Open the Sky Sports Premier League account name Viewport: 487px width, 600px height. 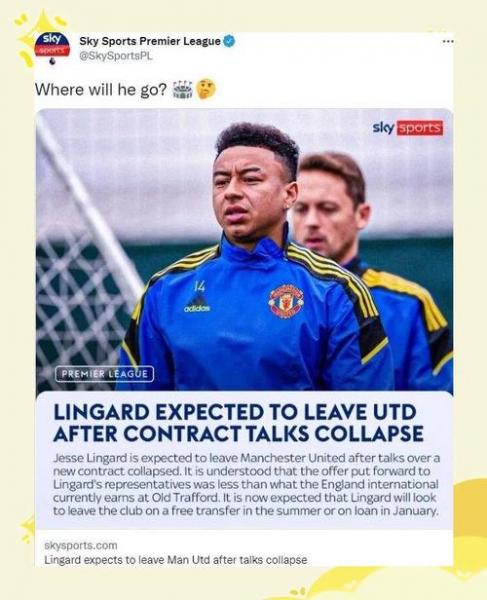[x=150, y=41]
